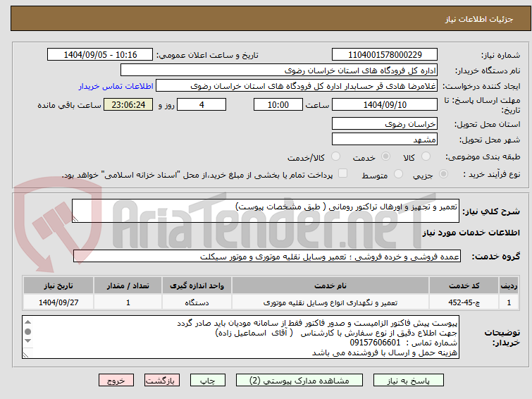Click the ردیف column header
Screen dimensions: 532x399
point(509,286)
